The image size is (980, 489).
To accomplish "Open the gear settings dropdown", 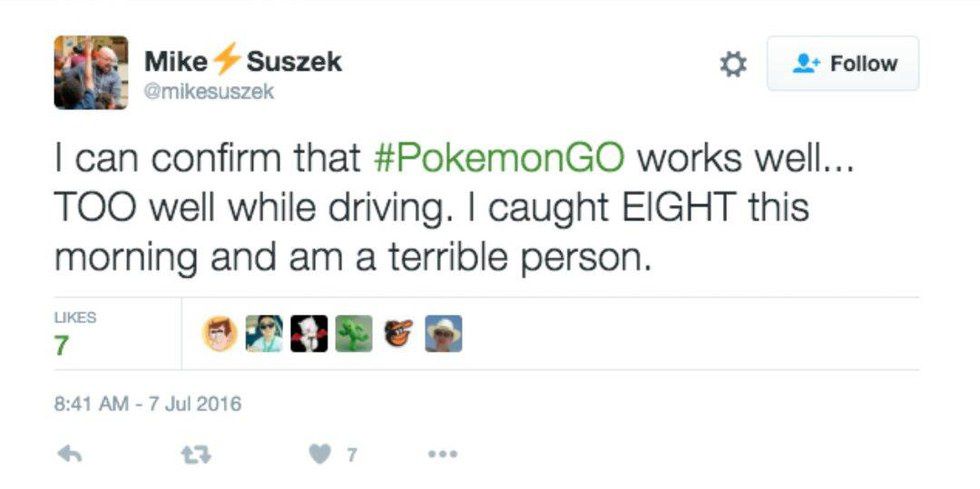I will (x=733, y=65).
